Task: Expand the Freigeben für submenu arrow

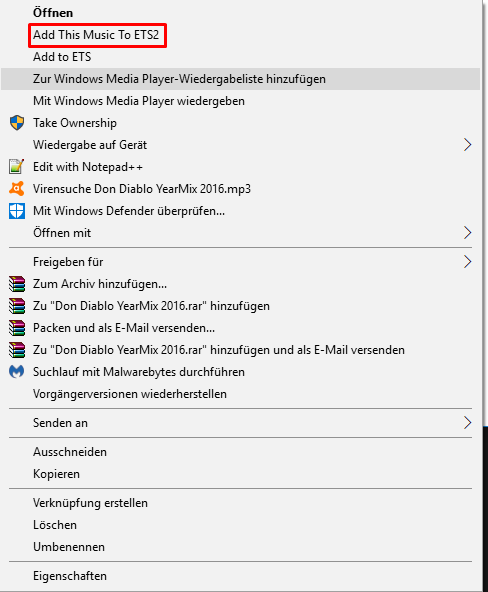Action: pos(467,262)
